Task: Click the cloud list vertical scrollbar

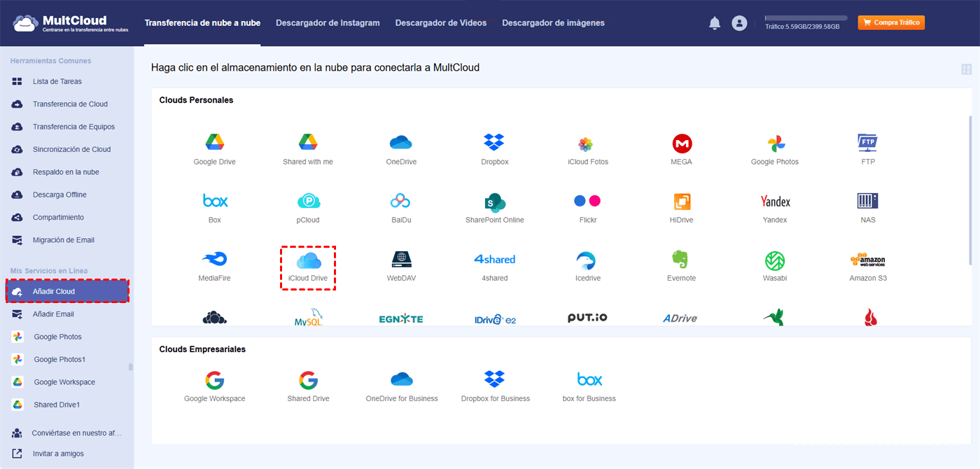Action: [969, 189]
